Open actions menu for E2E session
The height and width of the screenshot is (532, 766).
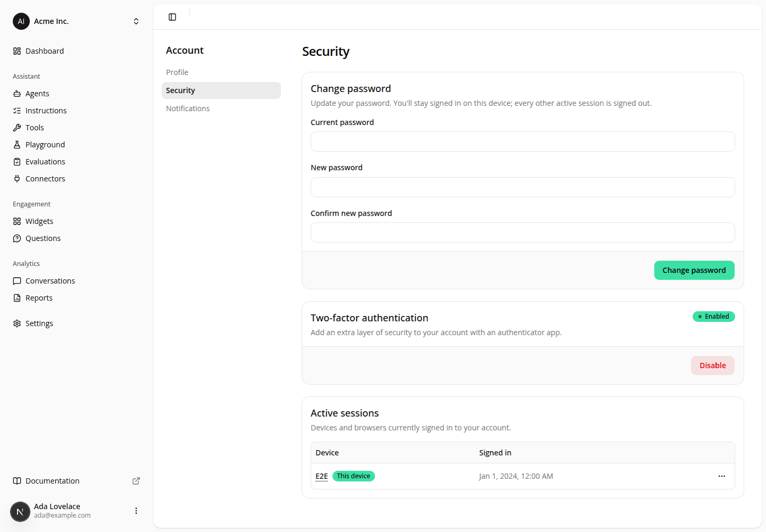click(722, 476)
